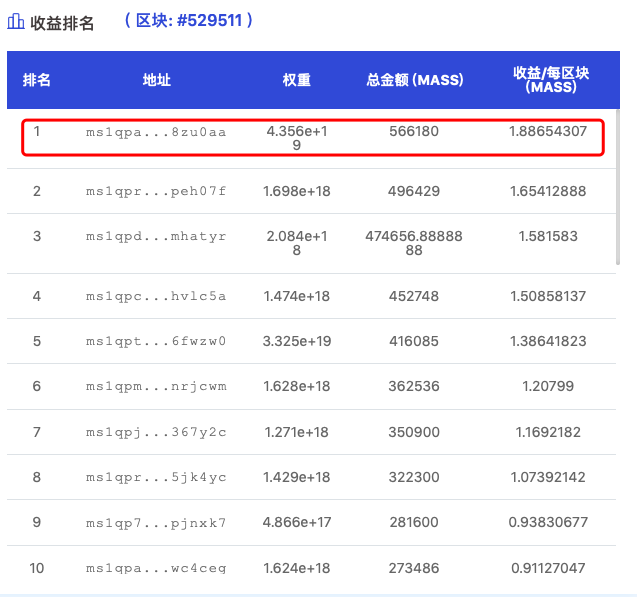Open address ms1qpt...6fwzw0

click(156, 341)
